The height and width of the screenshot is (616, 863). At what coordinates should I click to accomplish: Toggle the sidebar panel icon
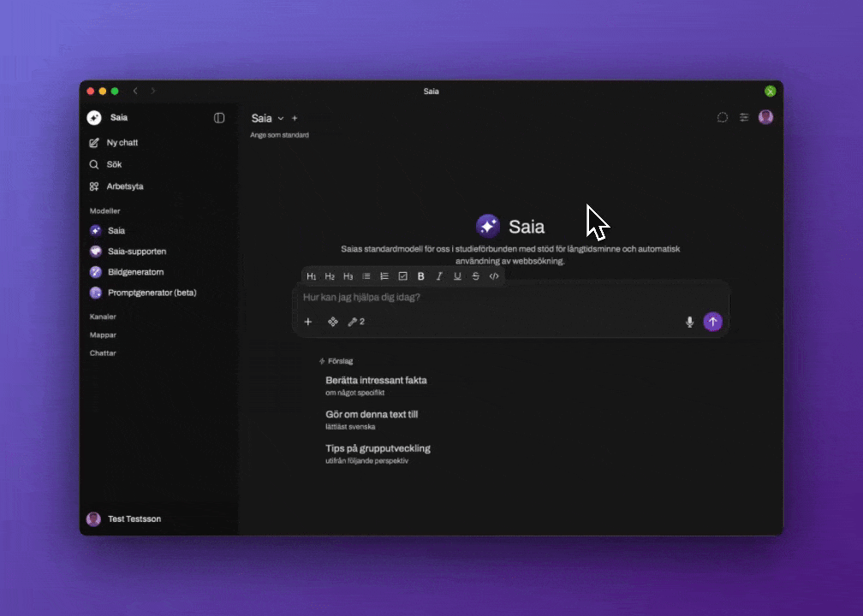tap(219, 118)
